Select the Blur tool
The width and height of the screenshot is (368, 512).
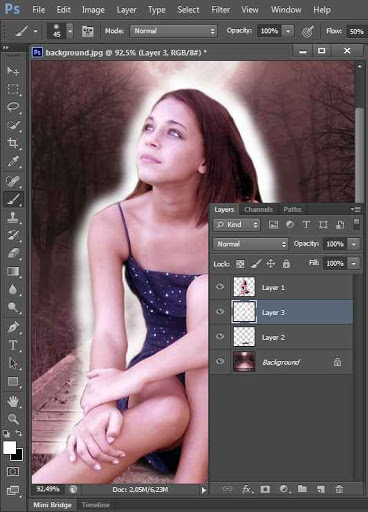coord(13,289)
